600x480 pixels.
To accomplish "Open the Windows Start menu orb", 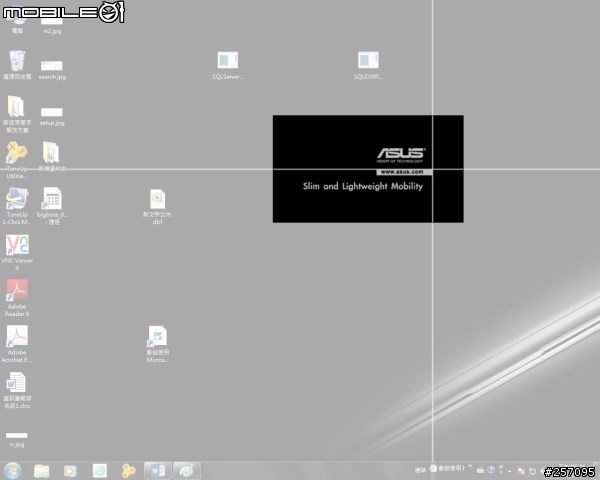I will (x=13, y=470).
